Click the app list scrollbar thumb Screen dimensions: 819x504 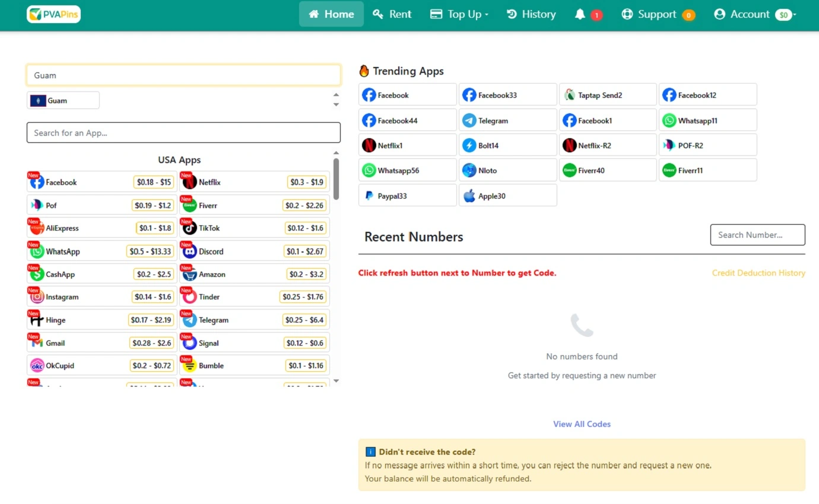[x=337, y=179]
